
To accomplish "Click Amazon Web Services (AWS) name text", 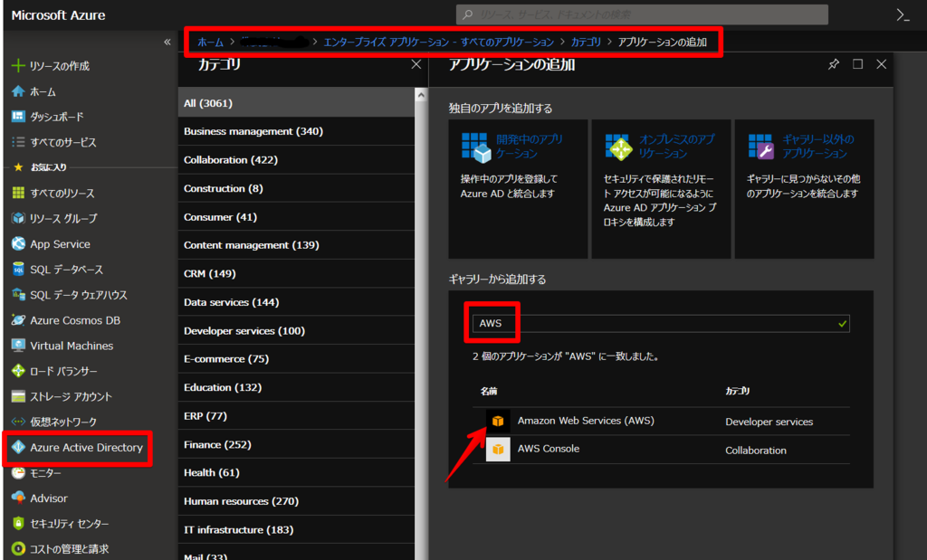I will coord(586,421).
